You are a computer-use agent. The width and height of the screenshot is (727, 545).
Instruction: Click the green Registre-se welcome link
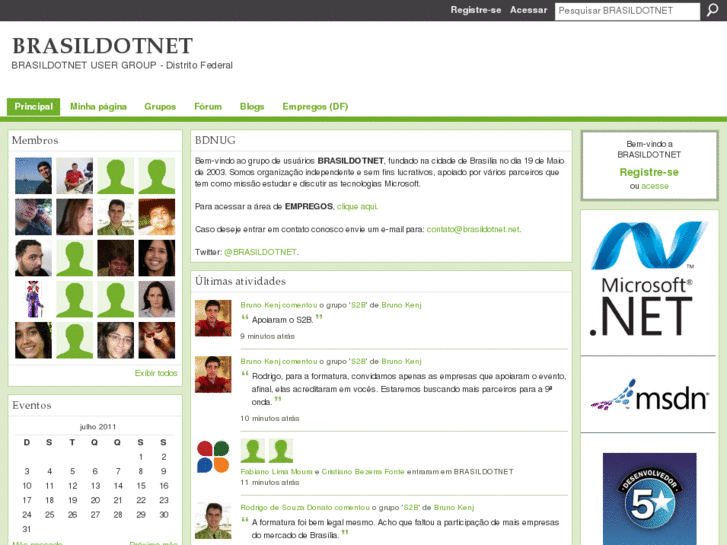[649, 172]
